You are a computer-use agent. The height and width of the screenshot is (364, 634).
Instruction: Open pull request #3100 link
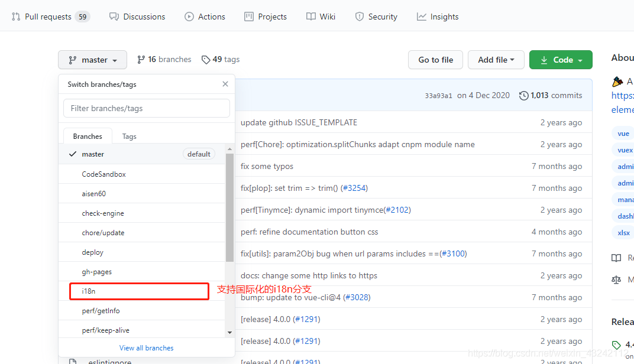tap(453, 253)
